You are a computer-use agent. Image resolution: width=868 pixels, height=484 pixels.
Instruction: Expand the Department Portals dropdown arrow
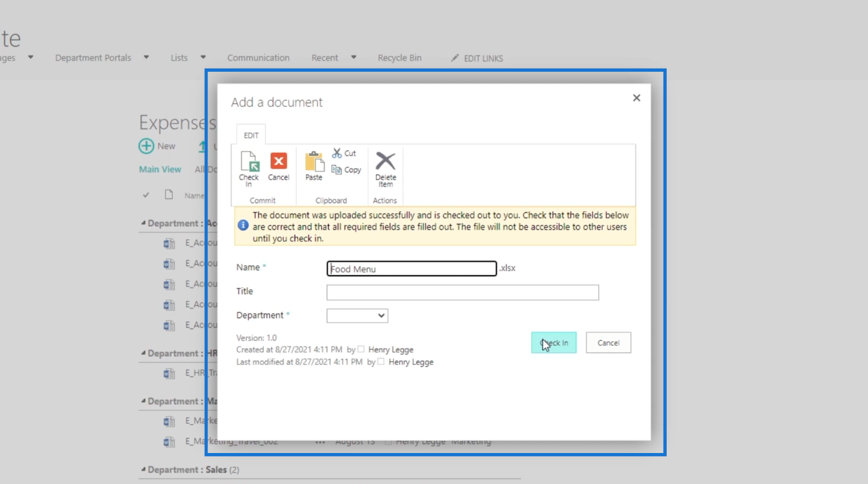point(146,57)
